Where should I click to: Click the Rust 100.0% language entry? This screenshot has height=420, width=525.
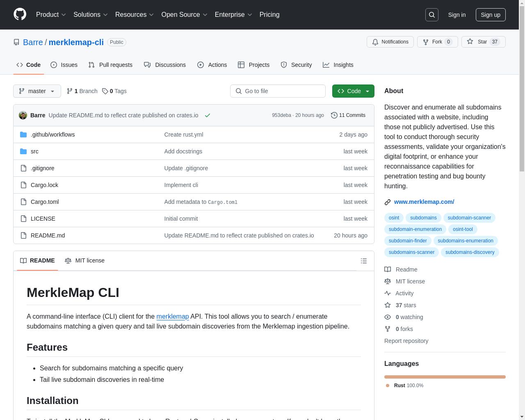pos(405,386)
